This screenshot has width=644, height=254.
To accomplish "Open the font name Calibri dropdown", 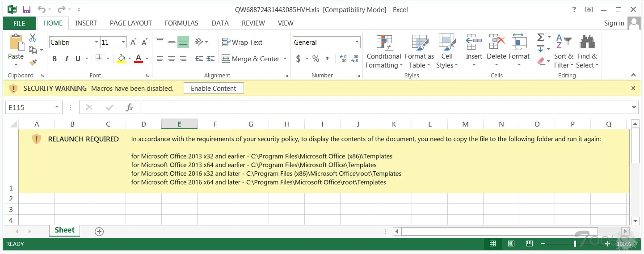I will pos(97,42).
